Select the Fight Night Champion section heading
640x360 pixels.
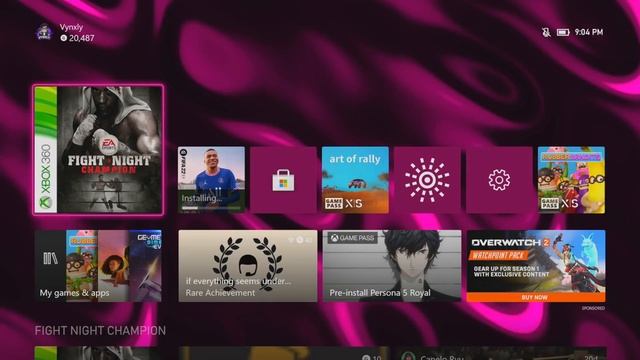point(100,331)
